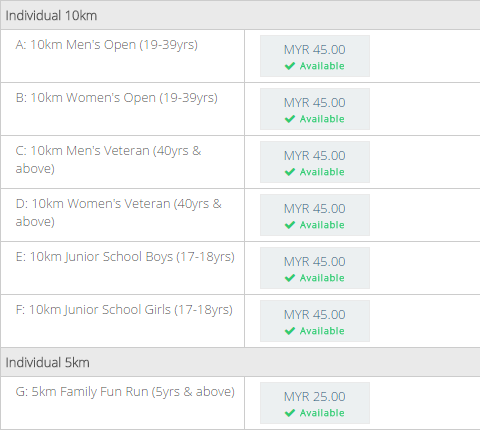Click the checkmark icon for Men's Veteran

point(290,172)
